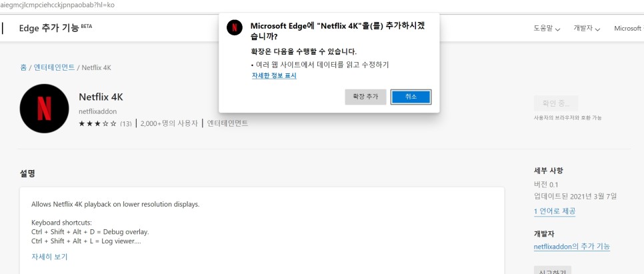Viewport: 644px width, 274px height.
Task: Click the 확장 추가 button in dialog
Action: (x=365, y=97)
